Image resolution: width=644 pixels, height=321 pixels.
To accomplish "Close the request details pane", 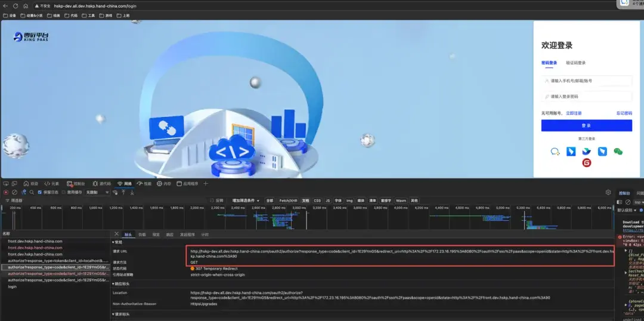I will (x=116, y=235).
